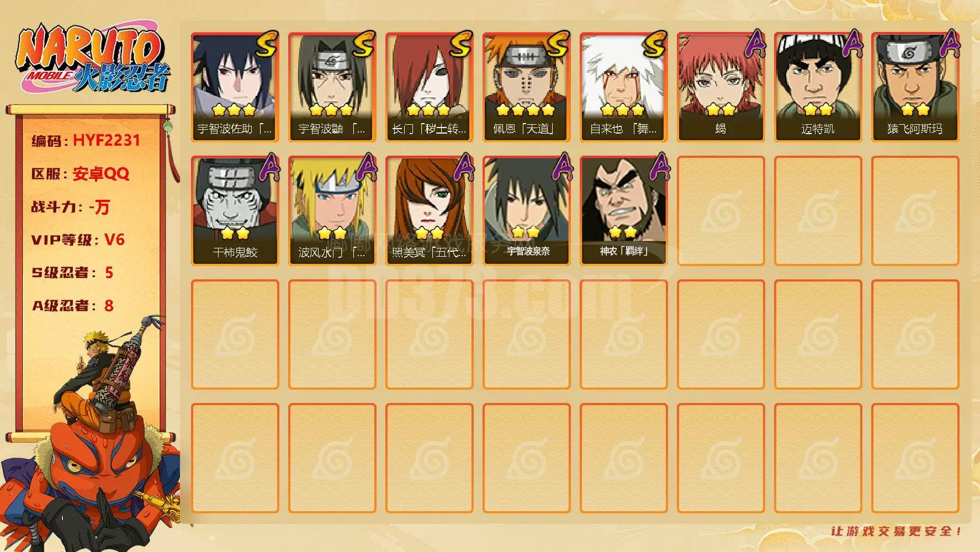
Task: Choose the 自来也 white-haired ninja card
Action: point(623,87)
